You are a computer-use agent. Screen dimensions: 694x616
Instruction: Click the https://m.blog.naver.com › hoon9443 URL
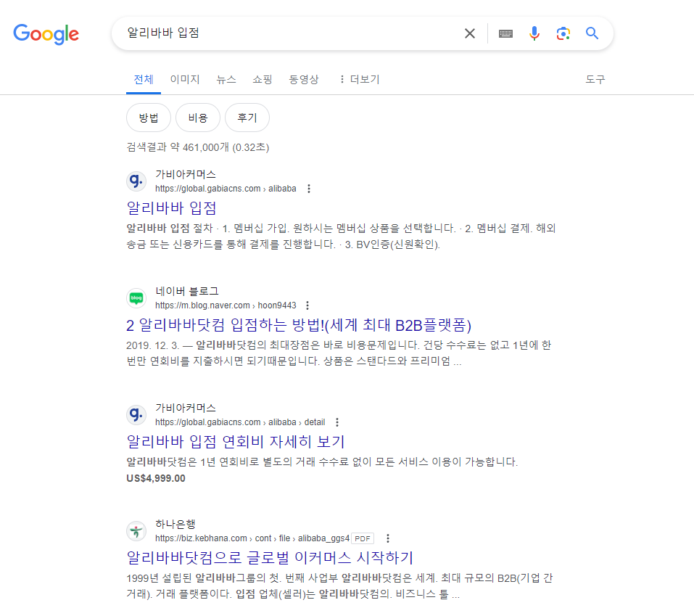click(x=226, y=305)
